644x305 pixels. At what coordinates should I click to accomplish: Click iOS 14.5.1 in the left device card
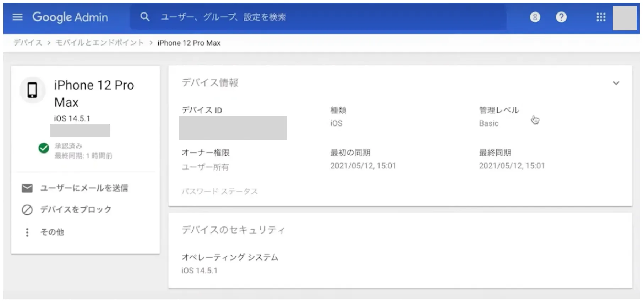(72, 118)
